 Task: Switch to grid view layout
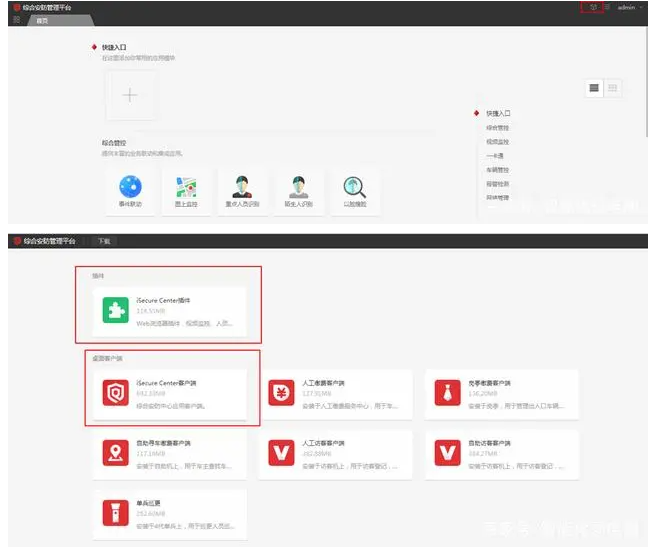pyautogui.click(x=612, y=88)
